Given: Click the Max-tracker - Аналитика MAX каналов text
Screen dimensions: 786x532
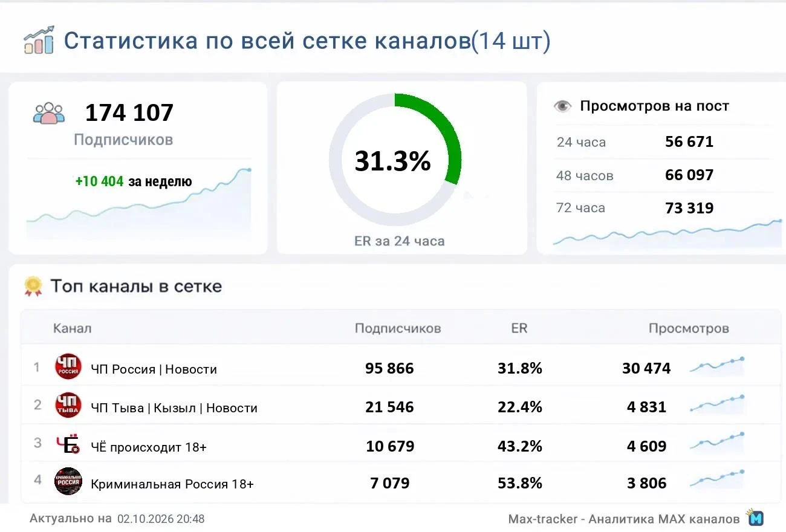Looking at the screenshot, I should tap(624, 519).
